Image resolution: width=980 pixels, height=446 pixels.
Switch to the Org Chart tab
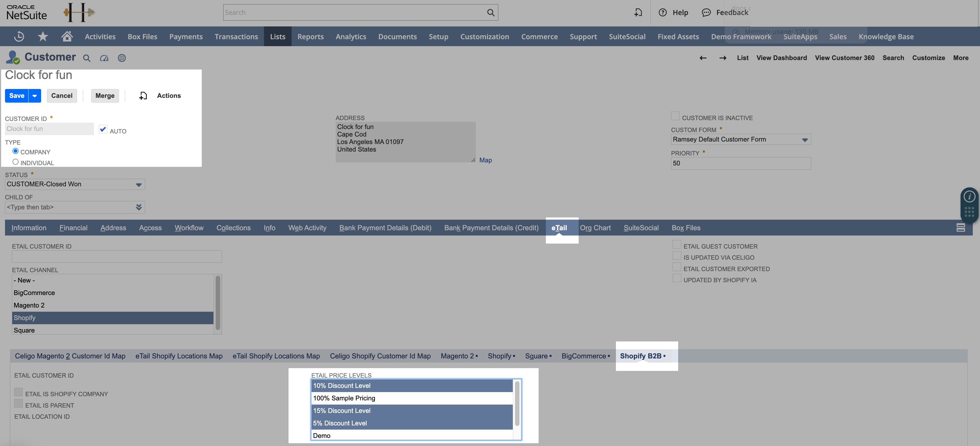[x=595, y=228]
